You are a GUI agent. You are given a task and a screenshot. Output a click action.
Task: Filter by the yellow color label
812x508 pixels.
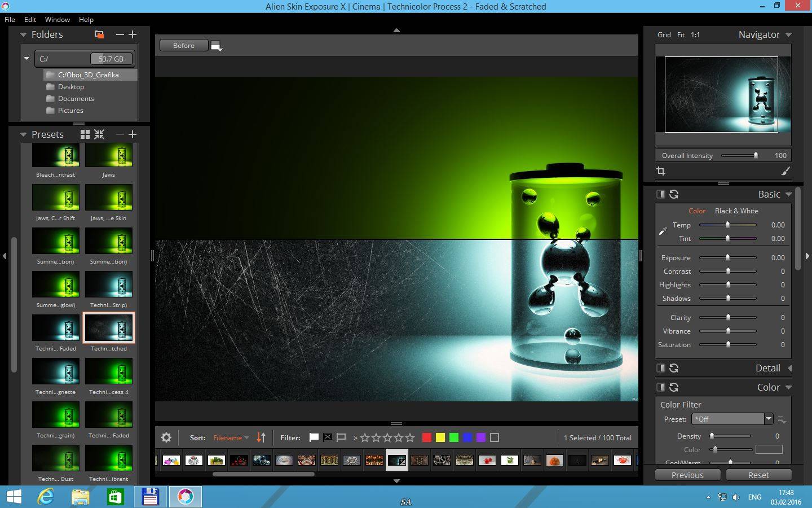point(440,437)
